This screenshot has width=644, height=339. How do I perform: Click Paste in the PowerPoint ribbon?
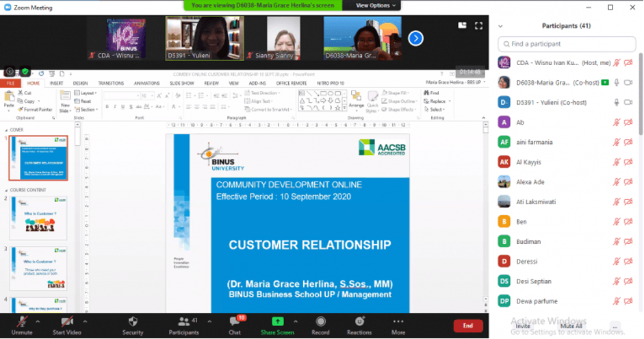point(9,101)
